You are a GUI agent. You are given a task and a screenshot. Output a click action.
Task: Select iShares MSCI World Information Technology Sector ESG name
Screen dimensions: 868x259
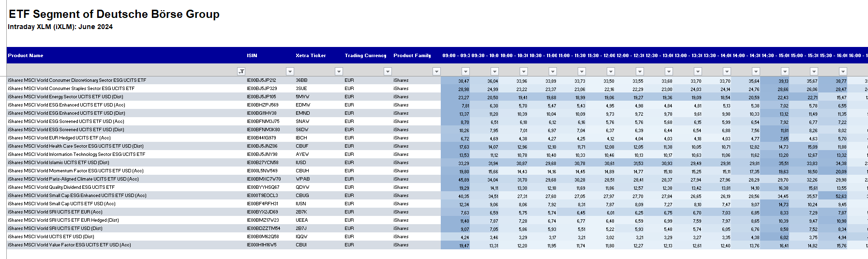(76, 154)
